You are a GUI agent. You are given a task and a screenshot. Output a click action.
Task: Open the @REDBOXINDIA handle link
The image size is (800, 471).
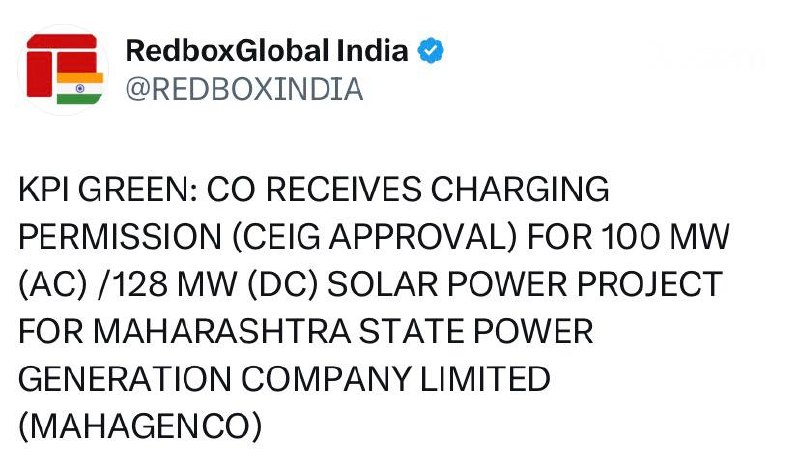[244, 89]
